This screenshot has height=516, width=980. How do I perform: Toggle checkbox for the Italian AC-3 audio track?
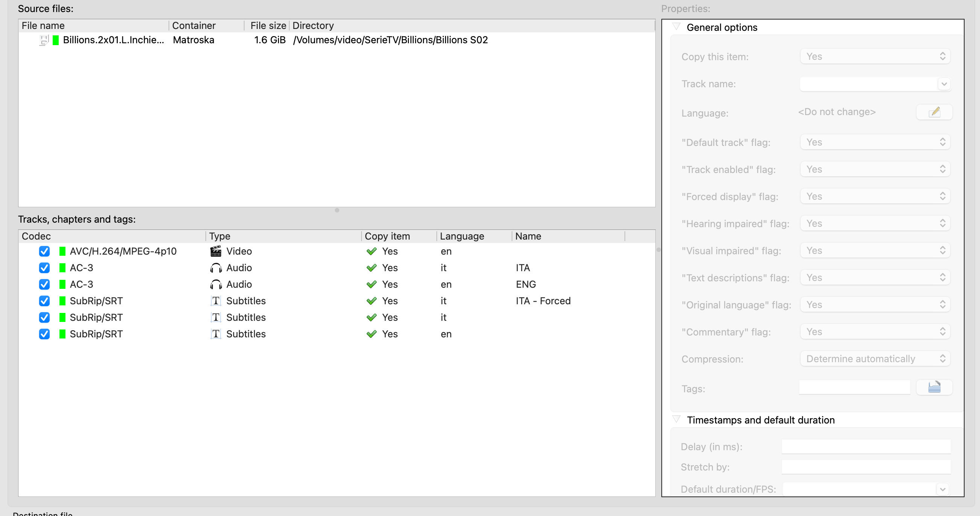pyautogui.click(x=44, y=268)
